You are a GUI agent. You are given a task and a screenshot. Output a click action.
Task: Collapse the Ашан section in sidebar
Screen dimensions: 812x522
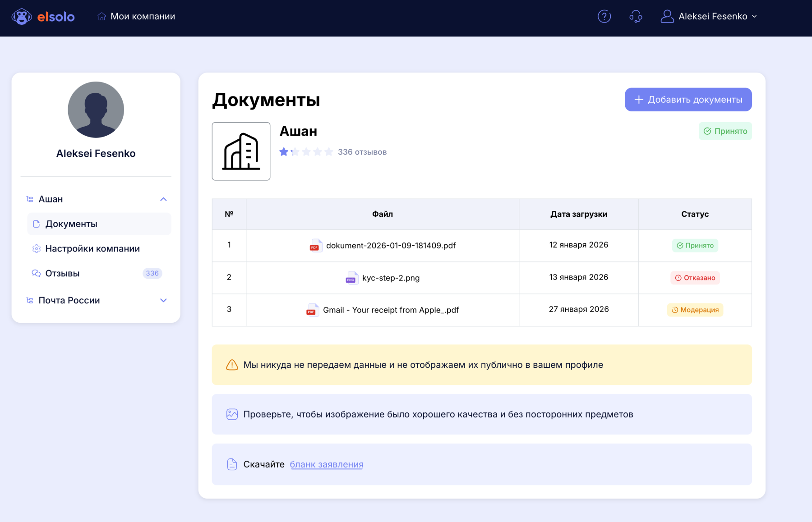(x=163, y=199)
